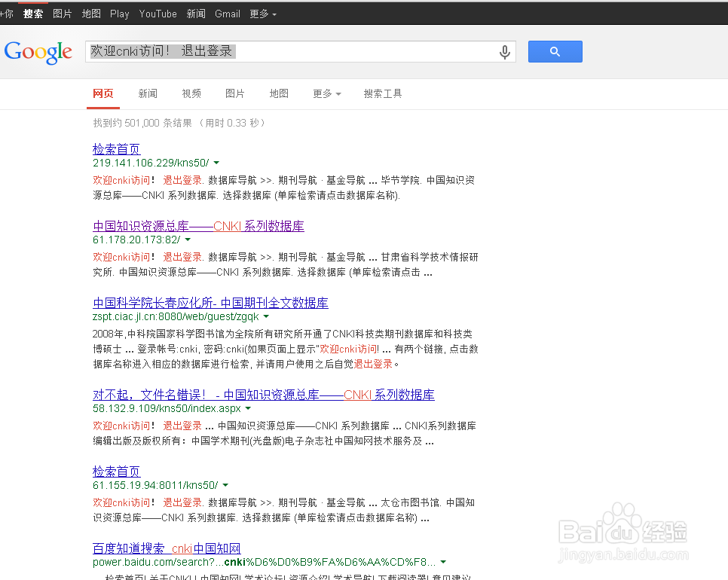Open the +你 item in the top bar

[7, 14]
